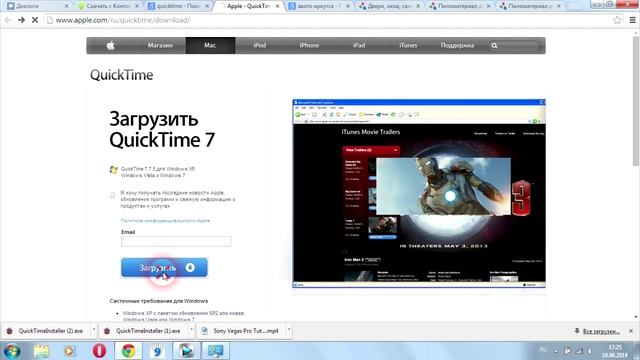Switch to the quicktime search tab
The image size is (640, 360).
pos(178,6)
